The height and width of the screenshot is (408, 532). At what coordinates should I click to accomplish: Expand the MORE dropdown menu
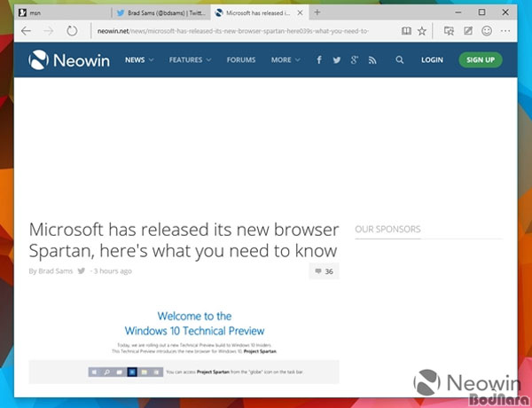click(x=286, y=60)
